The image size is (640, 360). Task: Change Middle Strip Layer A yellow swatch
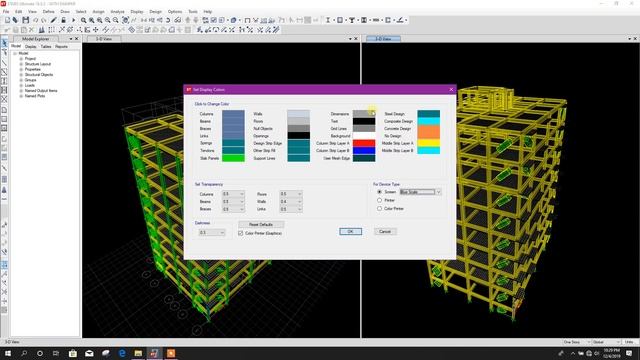click(429, 143)
